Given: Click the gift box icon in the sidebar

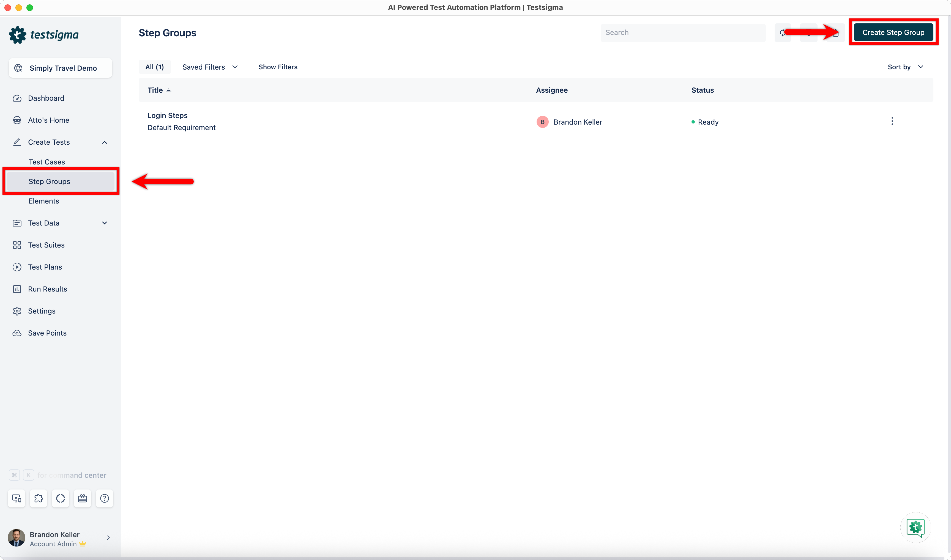Looking at the screenshot, I should pos(82,498).
